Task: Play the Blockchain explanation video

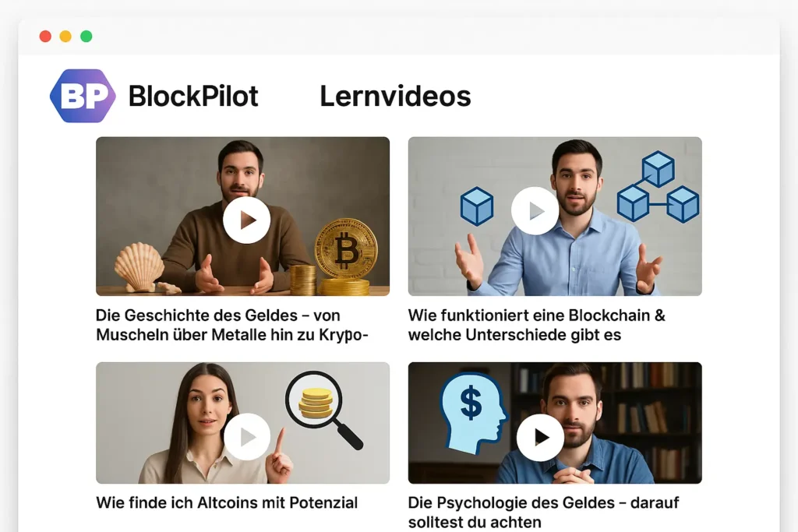Action: click(x=535, y=210)
